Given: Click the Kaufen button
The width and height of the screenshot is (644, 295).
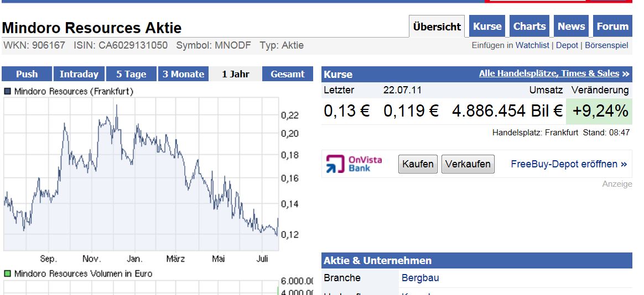Looking at the screenshot, I should [418, 164].
